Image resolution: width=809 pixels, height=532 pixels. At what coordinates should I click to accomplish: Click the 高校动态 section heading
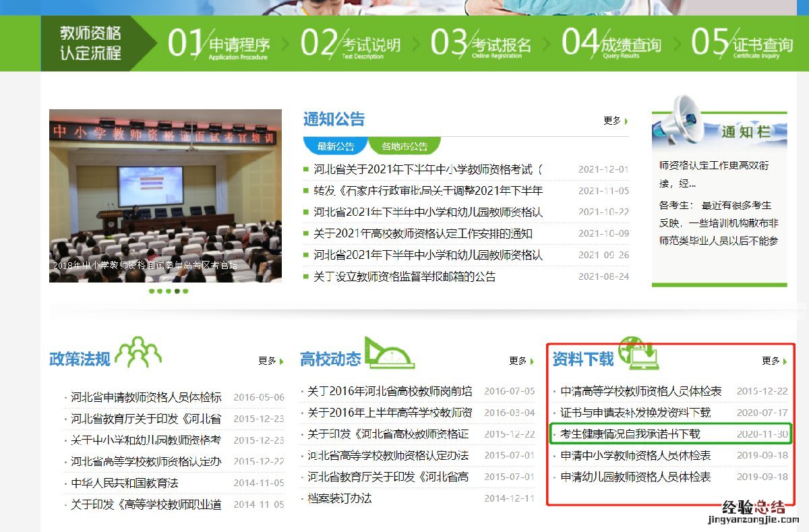tap(330, 359)
